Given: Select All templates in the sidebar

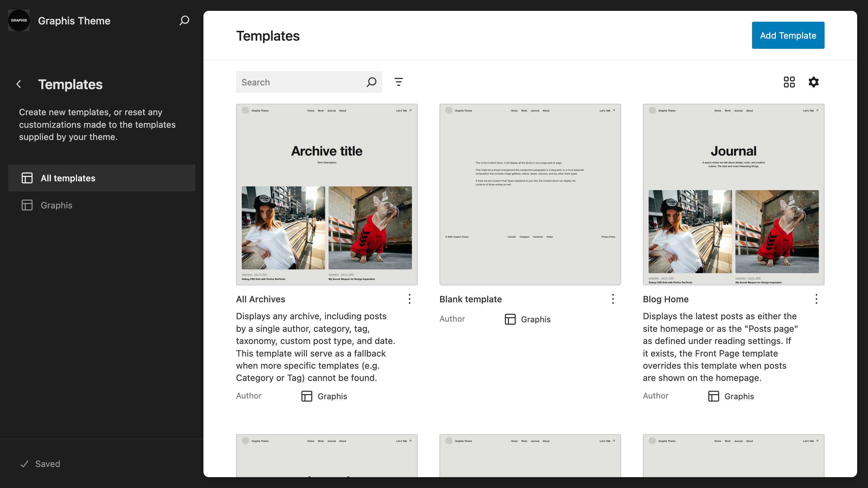Looking at the screenshot, I should [102, 178].
